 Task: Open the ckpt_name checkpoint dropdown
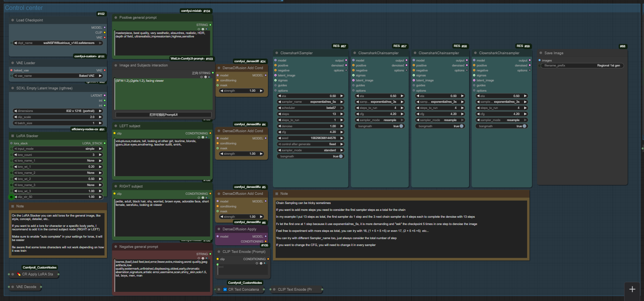coord(58,43)
